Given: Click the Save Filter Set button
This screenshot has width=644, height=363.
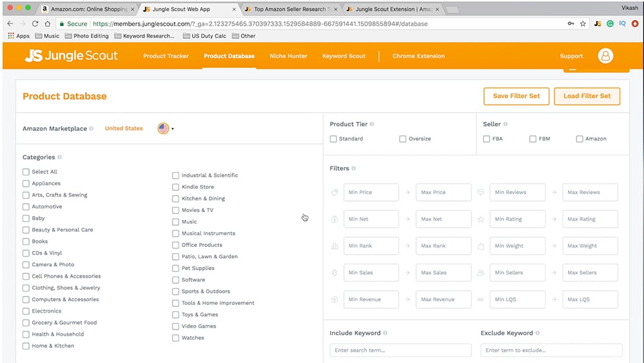Looking at the screenshot, I should pos(516,96).
